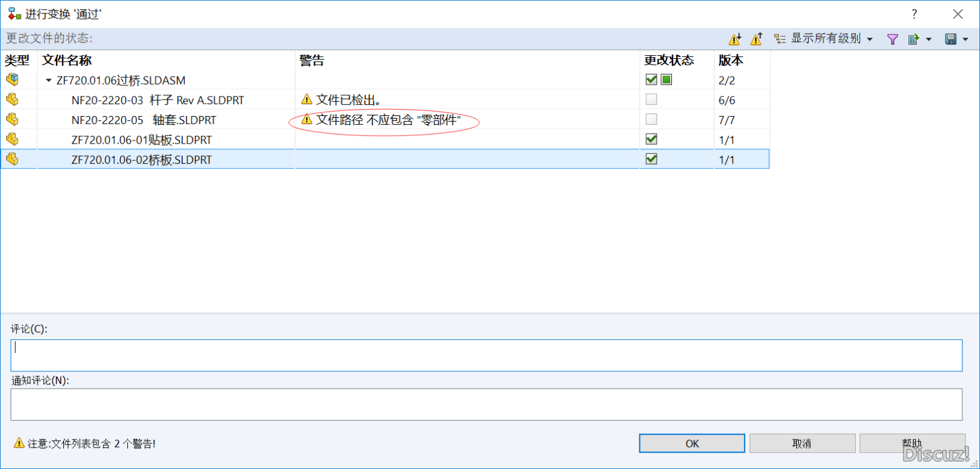Click the floppy disk save icon
This screenshot has width=980, height=469.
[x=951, y=39]
